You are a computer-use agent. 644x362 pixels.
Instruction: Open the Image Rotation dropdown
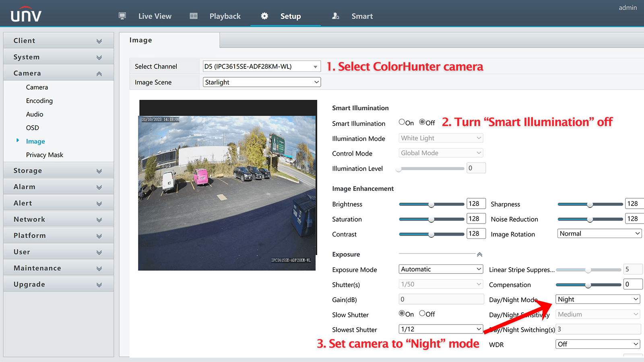point(599,234)
